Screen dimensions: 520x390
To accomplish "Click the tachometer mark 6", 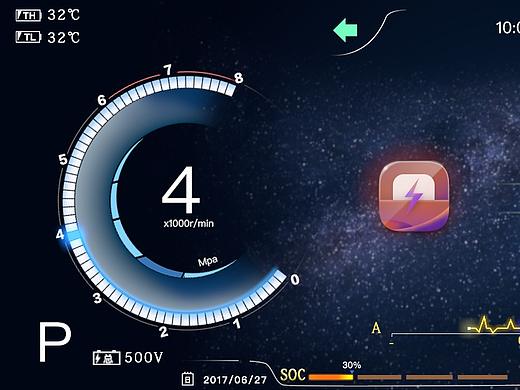I will click(102, 100).
